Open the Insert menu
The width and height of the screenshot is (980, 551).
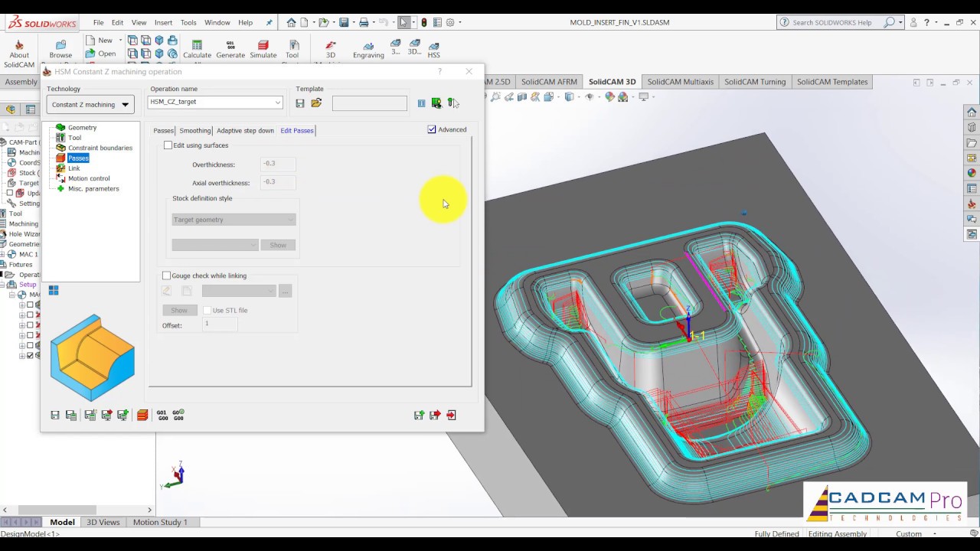click(163, 22)
